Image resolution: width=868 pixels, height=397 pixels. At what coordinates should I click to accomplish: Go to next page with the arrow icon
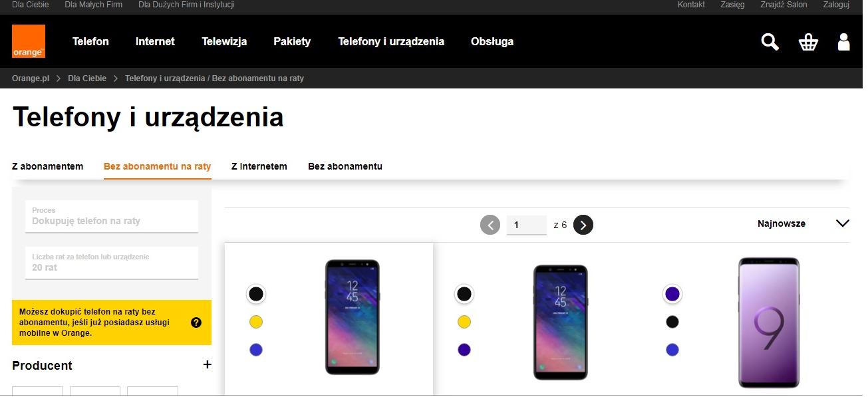tap(583, 225)
